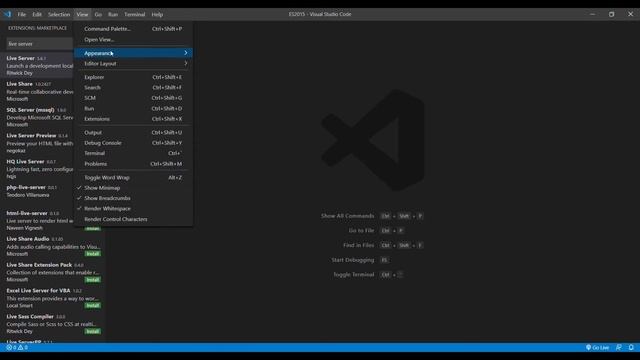Viewport: 640px width, 360px height.
Task: Select Run view entry with Ctrl+Shift+D
Action: point(133,109)
